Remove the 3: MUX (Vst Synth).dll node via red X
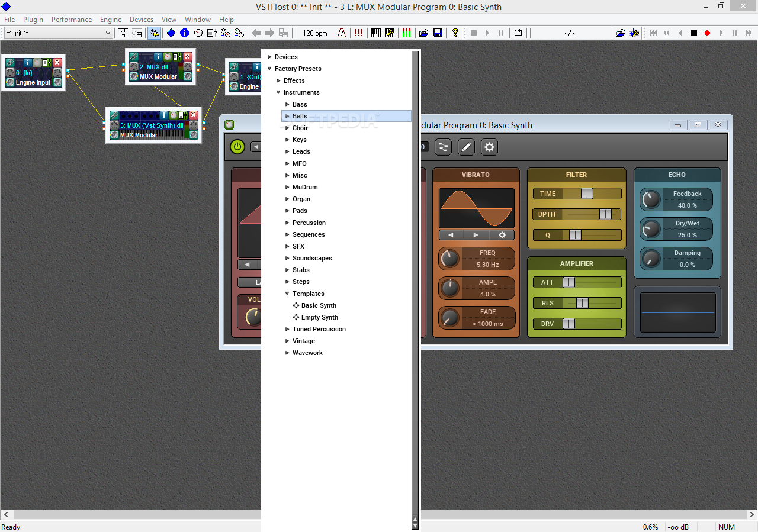This screenshot has height=532, width=758. pos(192,115)
